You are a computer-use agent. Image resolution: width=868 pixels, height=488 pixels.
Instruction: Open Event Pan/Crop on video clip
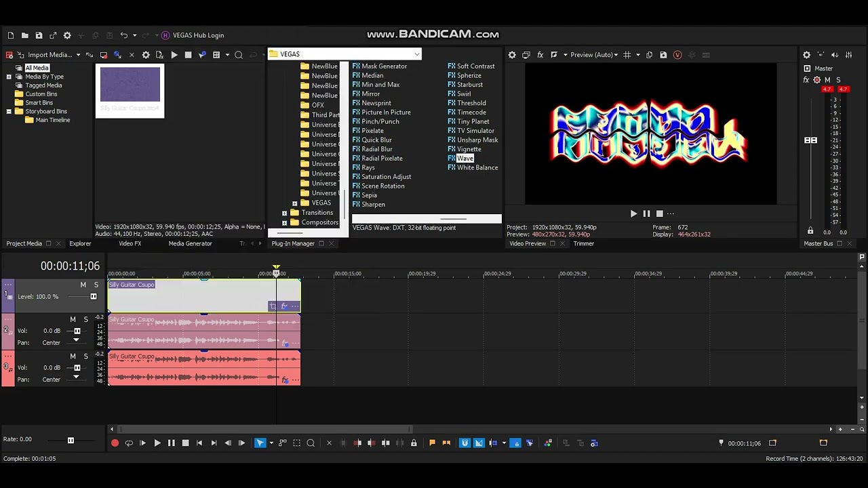pyautogui.click(x=273, y=306)
